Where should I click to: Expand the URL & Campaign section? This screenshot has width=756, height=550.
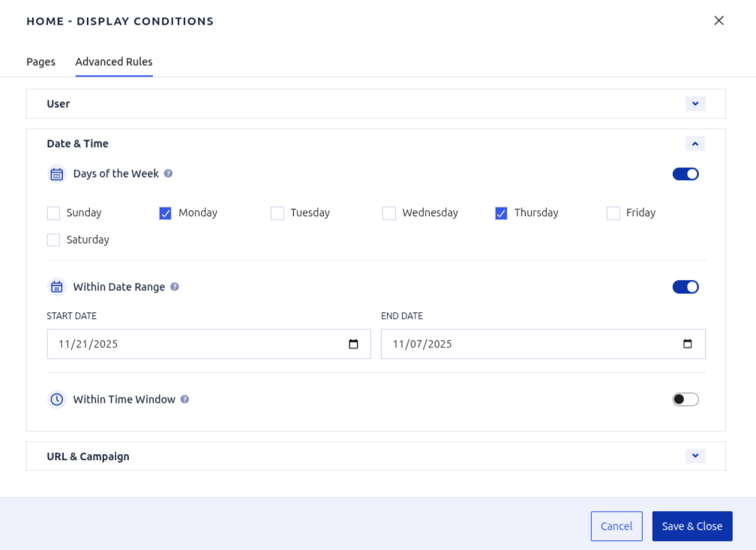[695, 456]
